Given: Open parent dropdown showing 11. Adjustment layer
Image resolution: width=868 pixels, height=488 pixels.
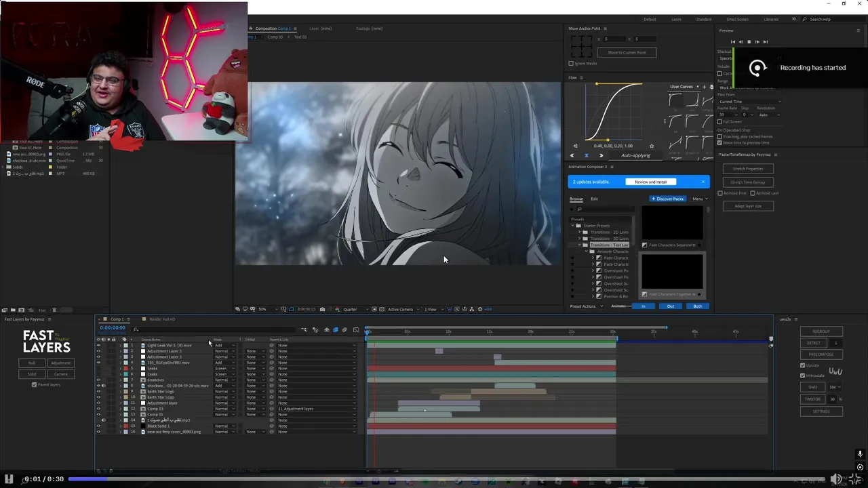Looking at the screenshot, I should tap(317, 409).
